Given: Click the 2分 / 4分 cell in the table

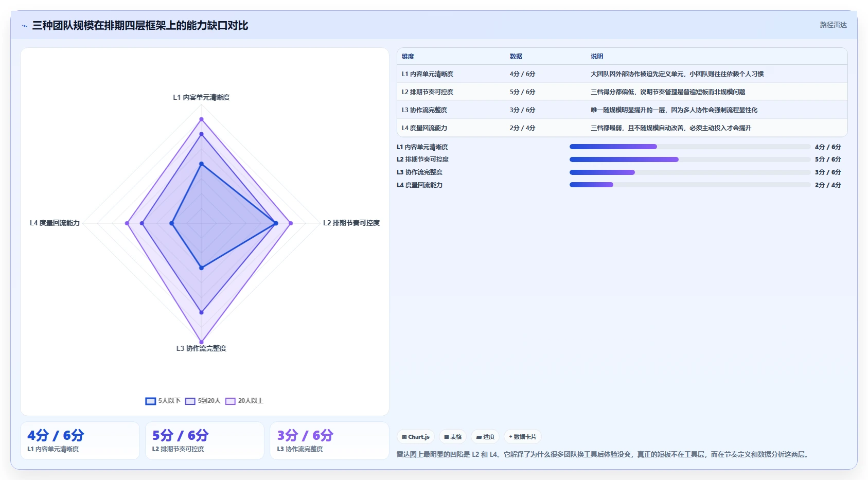Looking at the screenshot, I should point(522,128).
